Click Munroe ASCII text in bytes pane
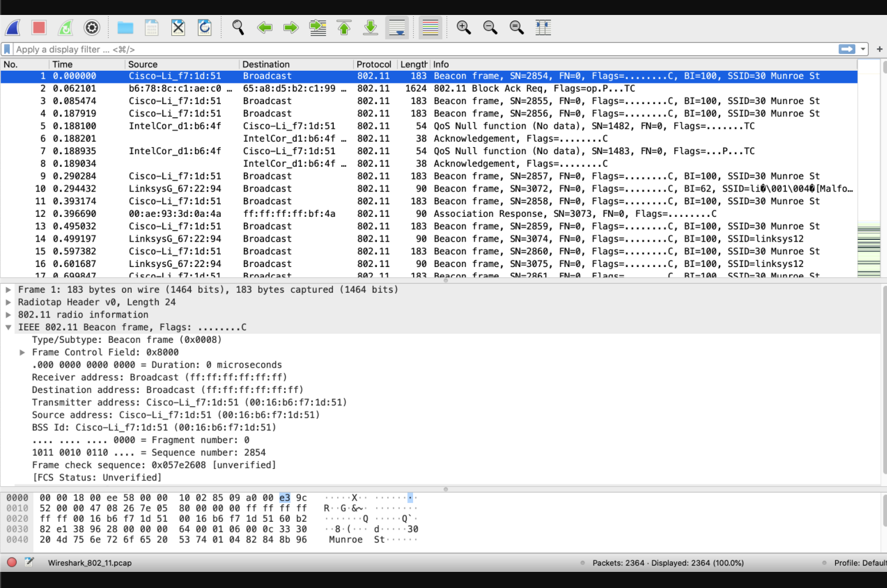Screen dimensions: 887x588 point(346,540)
